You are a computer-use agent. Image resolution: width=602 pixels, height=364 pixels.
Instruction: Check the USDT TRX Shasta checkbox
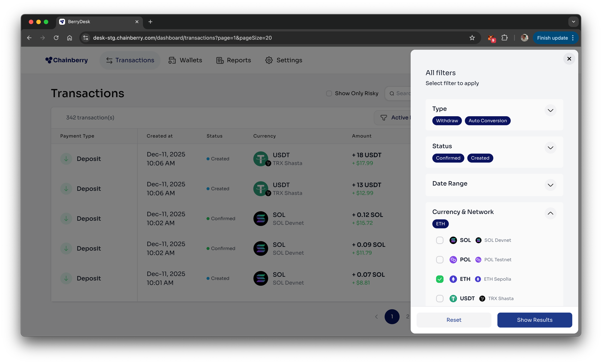[440, 299]
